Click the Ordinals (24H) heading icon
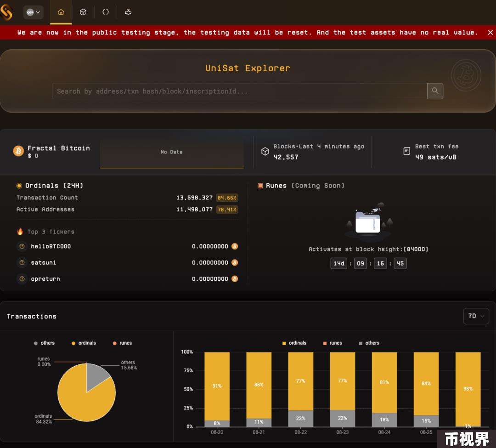This screenshot has width=496, height=448. 19,186
